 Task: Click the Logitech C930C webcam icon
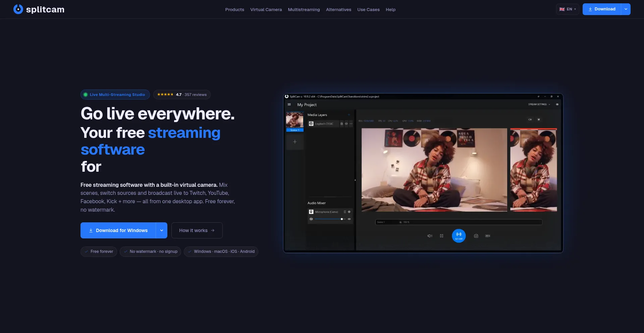coord(311,124)
